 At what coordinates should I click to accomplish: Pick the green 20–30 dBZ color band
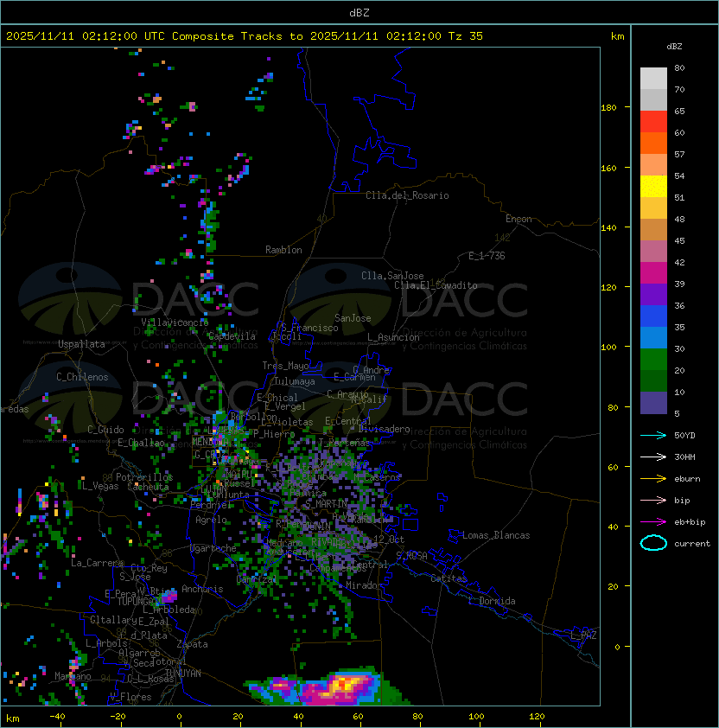pos(653,360)
